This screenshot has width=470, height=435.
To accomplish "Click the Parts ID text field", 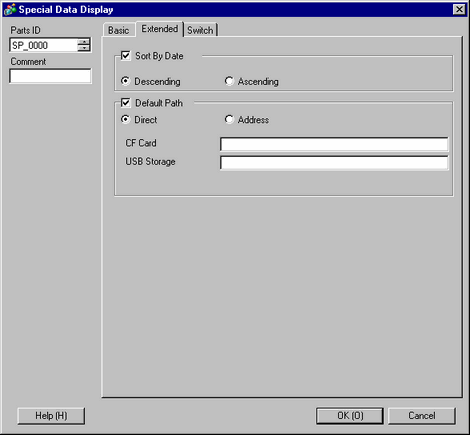I will tap(44, 45).
